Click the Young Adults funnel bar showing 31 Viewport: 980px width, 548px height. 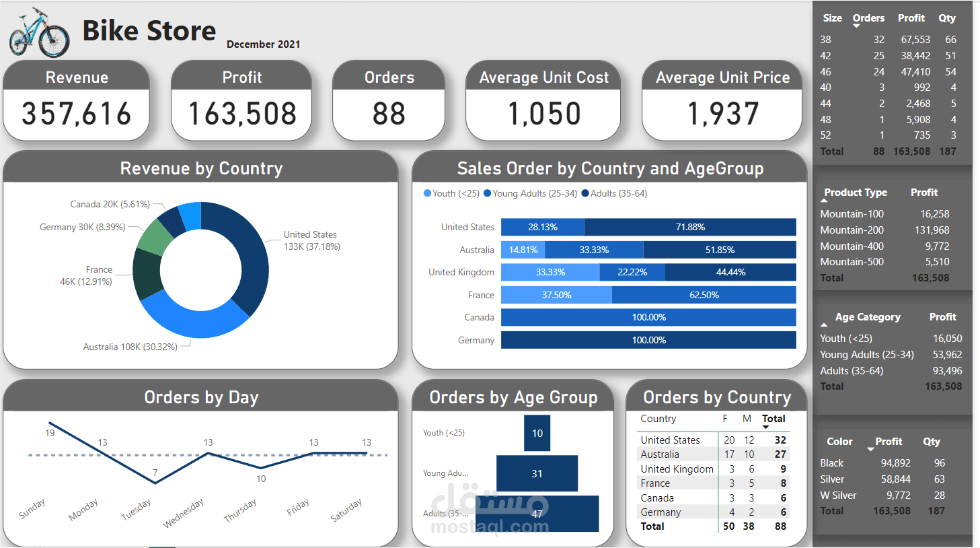pyautogui.click(x=537, y=473)
